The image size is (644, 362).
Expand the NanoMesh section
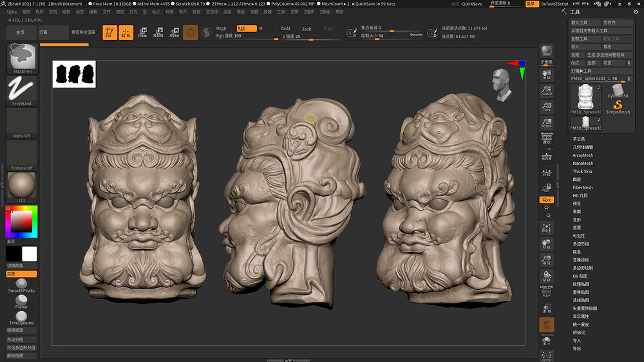tap(583, 163)
